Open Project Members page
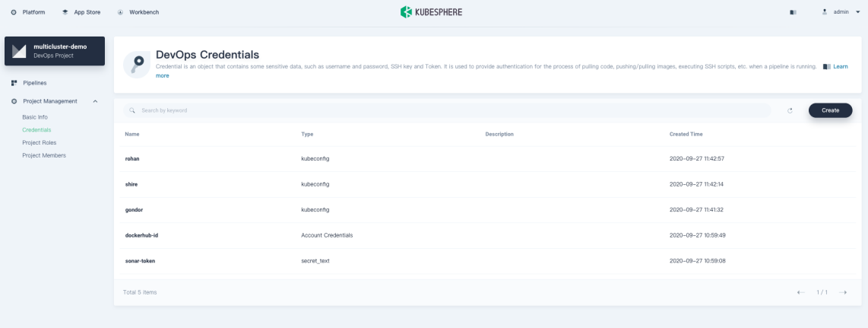 click(44, 156)
